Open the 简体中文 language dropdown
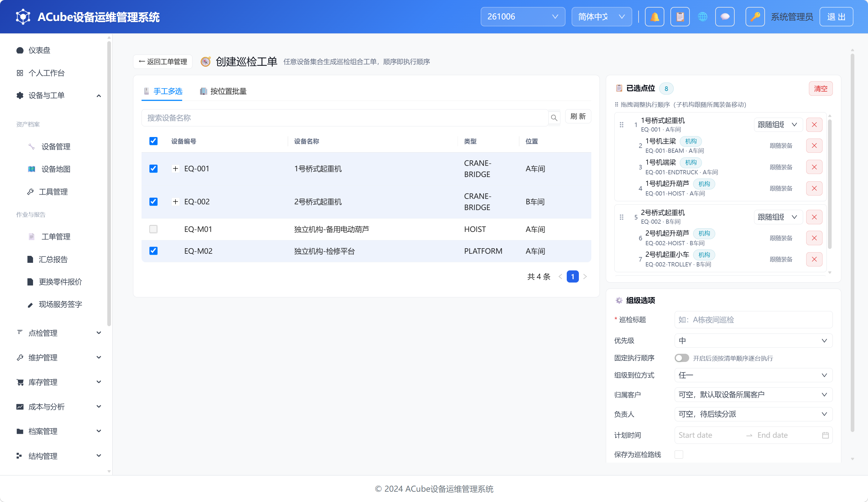 [601, 17]
